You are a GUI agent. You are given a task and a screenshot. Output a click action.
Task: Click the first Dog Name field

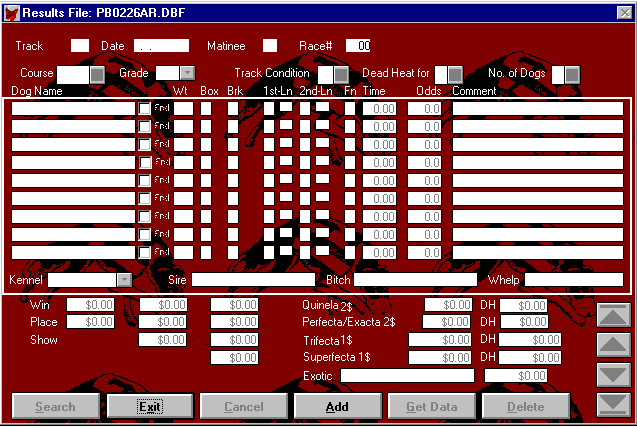pos(72,108)
